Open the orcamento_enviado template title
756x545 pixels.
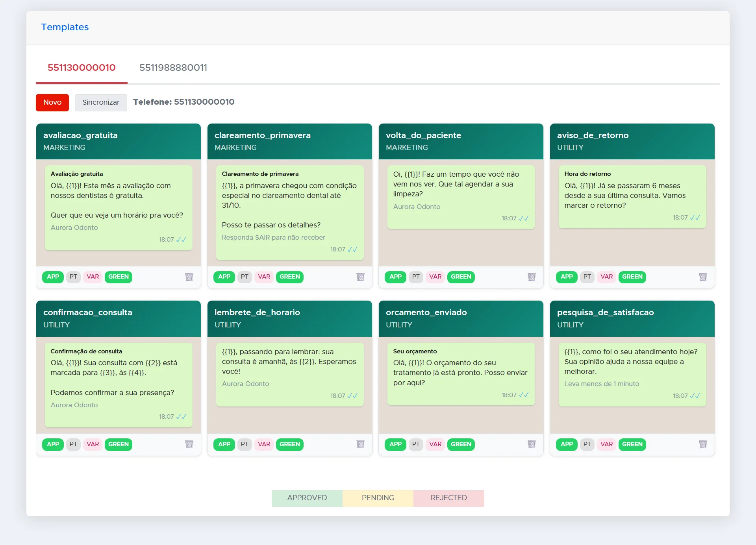pos(426,312)
